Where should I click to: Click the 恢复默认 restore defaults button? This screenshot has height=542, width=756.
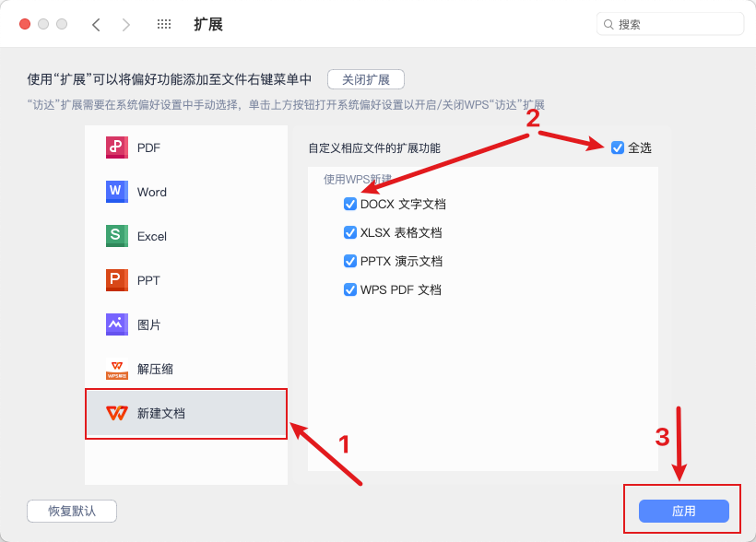[x=72, y=512]
